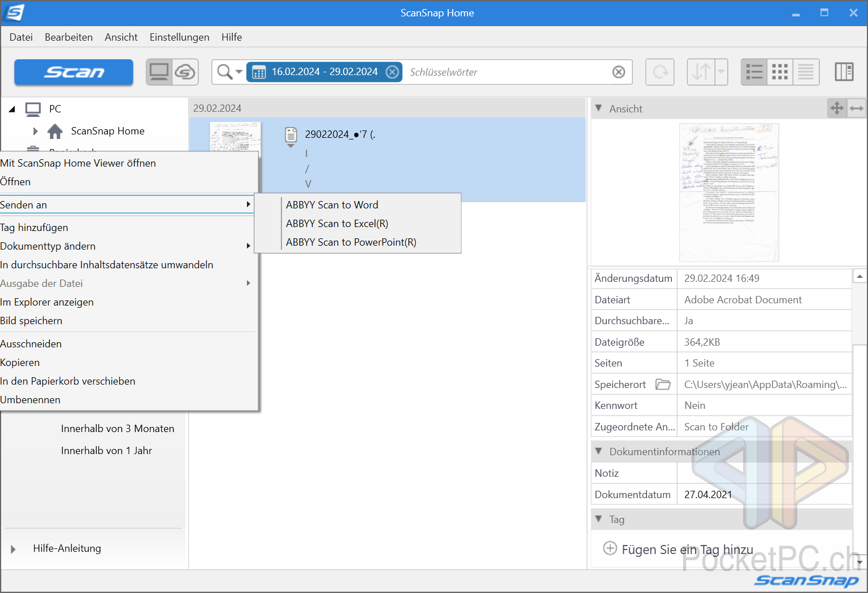Open the Speicherort folder icon
The height and width of the screenshot is (593, 868).
tap(663, 385)
